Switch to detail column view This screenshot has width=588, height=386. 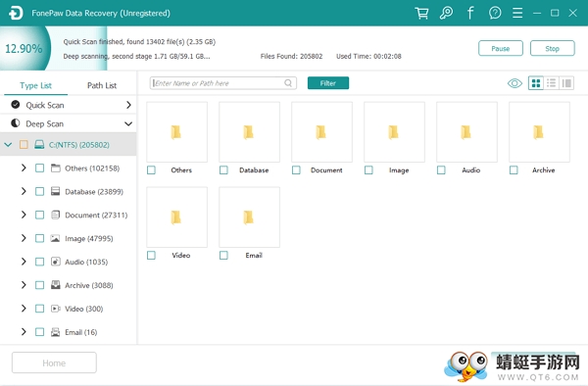pos(566,83)
